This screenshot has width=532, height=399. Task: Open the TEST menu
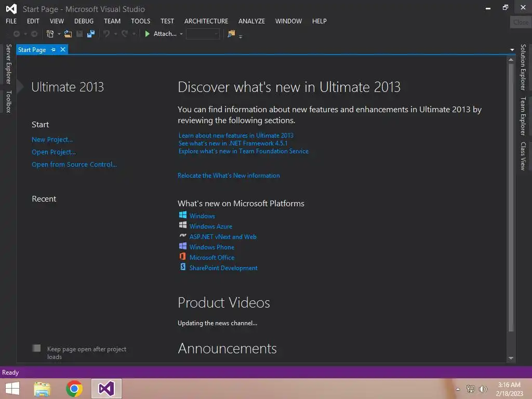(167, 21)
